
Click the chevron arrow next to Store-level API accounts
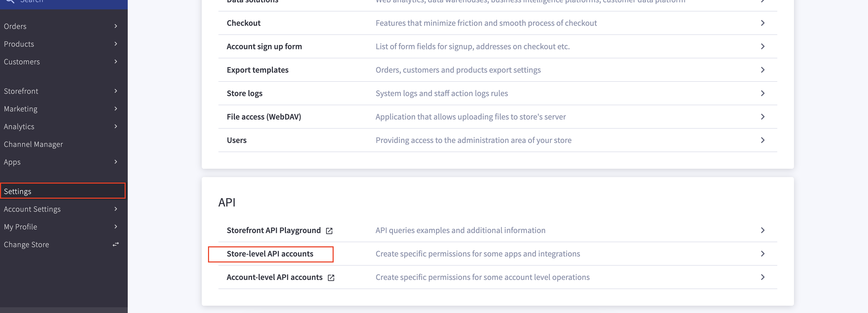coord(763,254)
